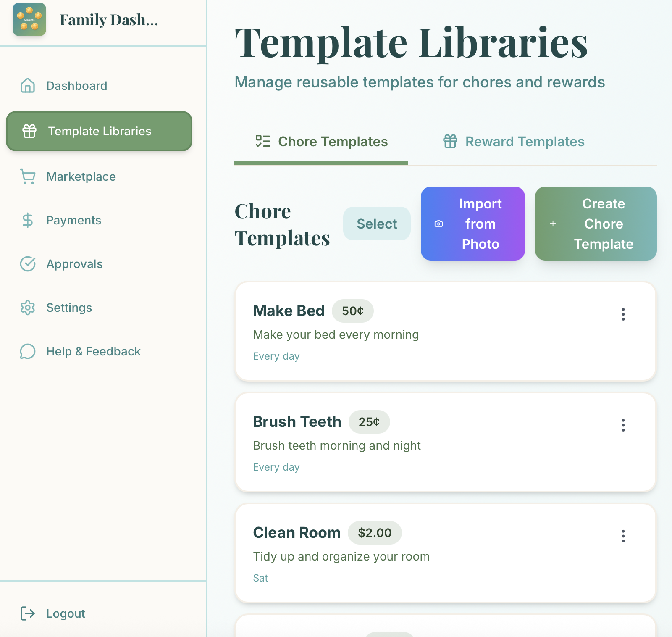Open the three-dot menu for Brush Teeth
672x637 pixels.
[623, 425]
